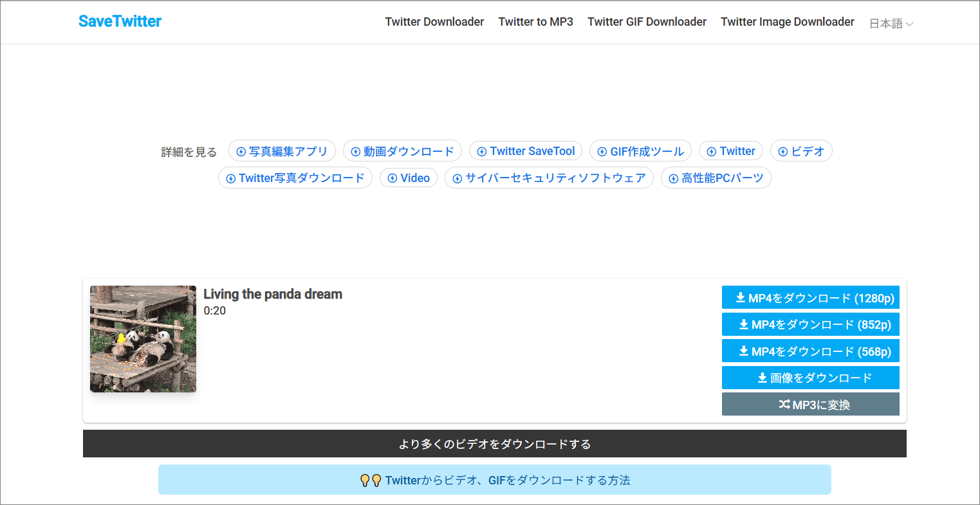Switch to the Twitter to MP3 page
980x505 pixels.
536,21
